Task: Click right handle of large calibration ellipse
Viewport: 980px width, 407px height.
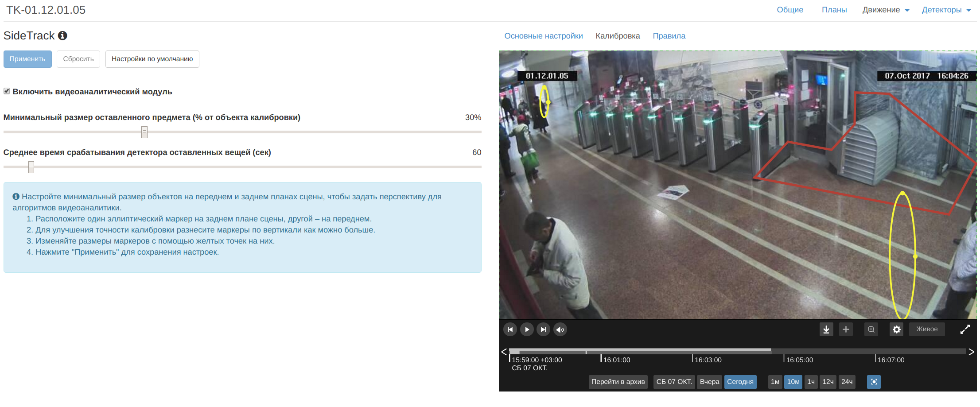Action: coord(915,256)
